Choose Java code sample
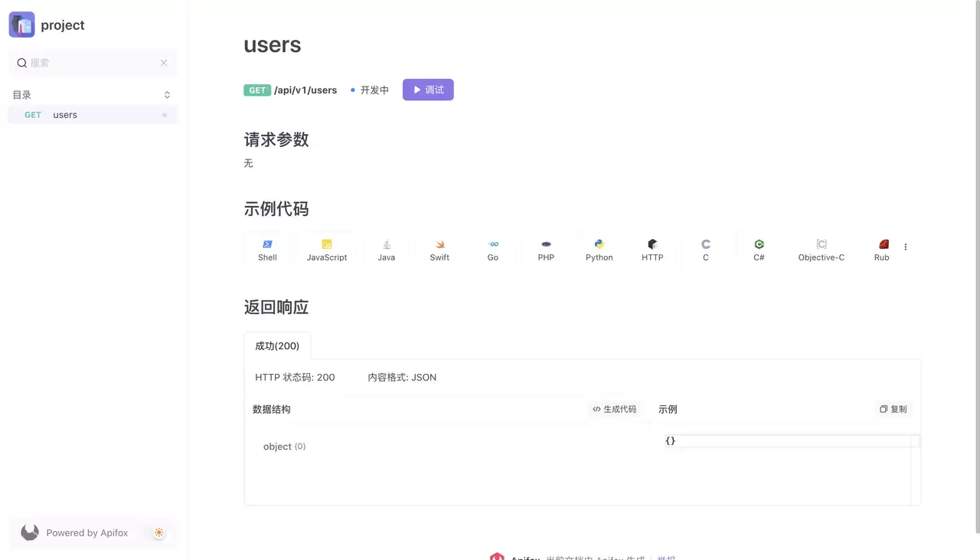 387,251
